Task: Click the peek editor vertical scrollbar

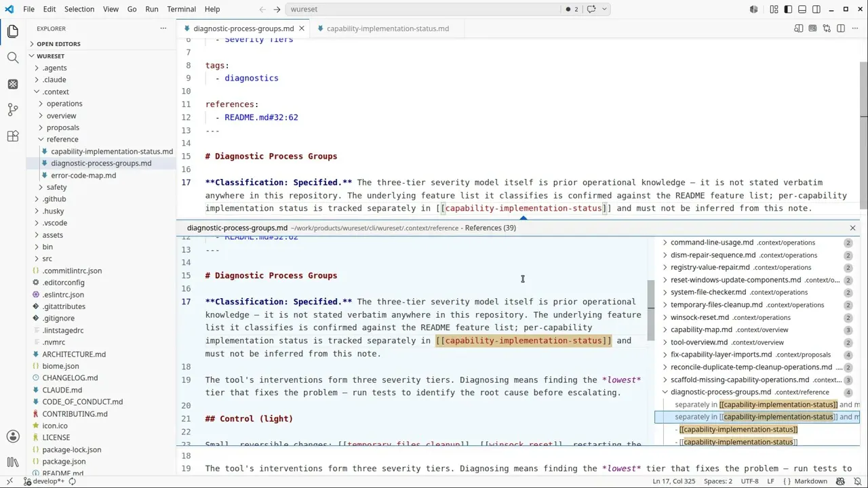Action: point(651,312)
